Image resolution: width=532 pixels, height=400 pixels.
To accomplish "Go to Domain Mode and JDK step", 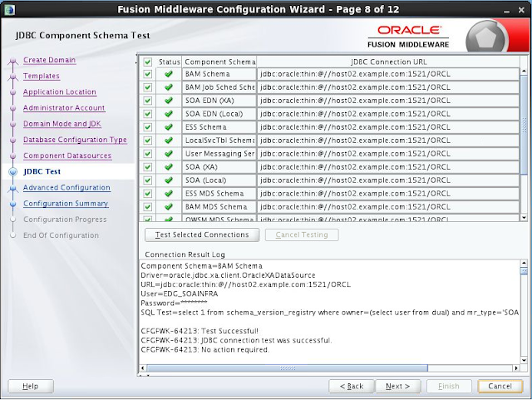I will pyautogui.click(x=62, y=124).
